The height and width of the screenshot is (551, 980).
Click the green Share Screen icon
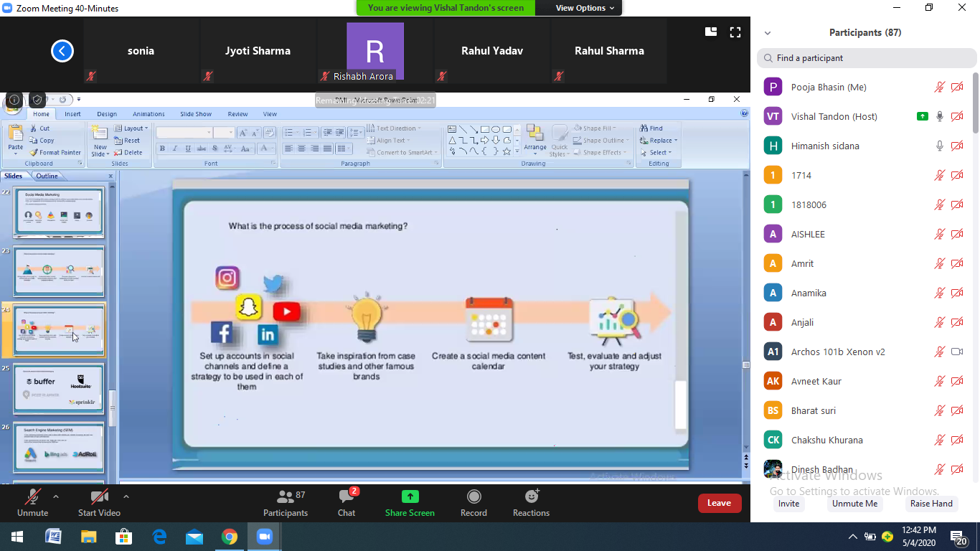pos(410,496)
